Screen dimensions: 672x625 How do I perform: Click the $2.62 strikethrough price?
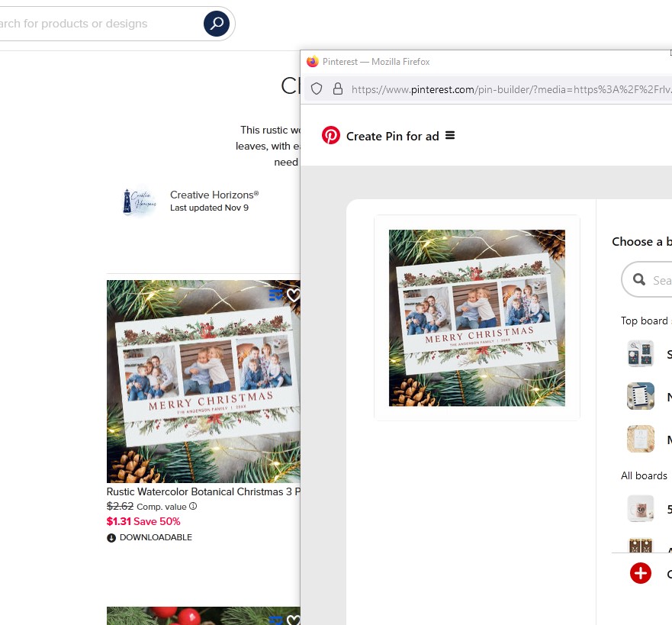[120, 506]
